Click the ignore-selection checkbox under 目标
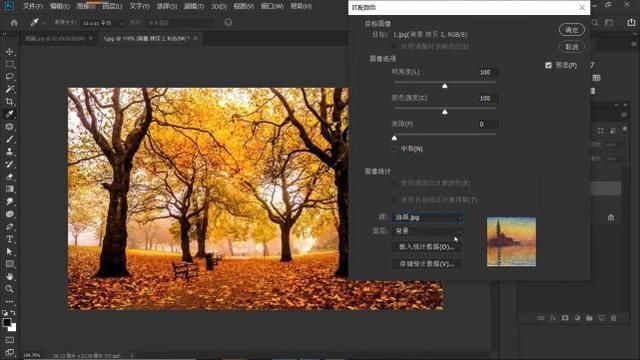This screenshot has height=360, width=640. point(394,47)
